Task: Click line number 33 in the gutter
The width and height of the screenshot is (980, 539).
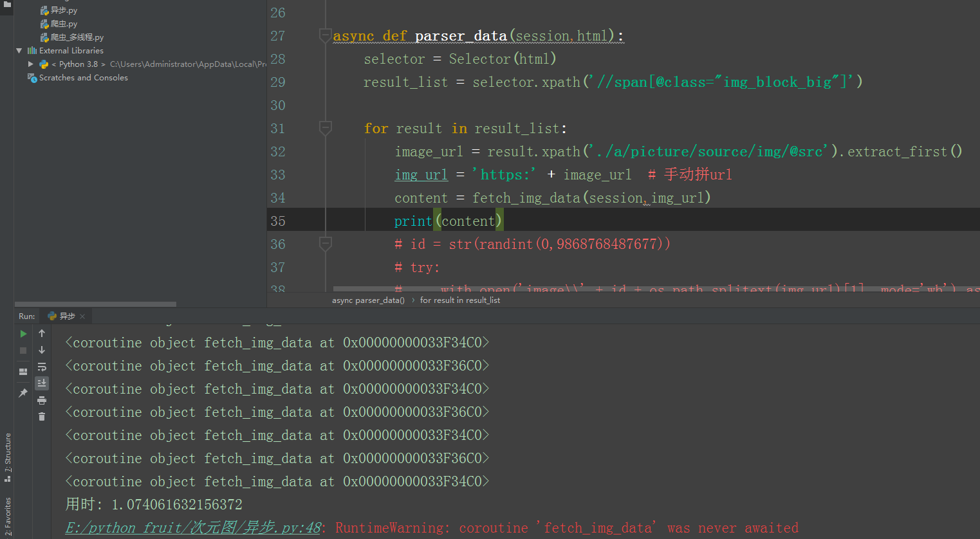Action: [278, 175]
